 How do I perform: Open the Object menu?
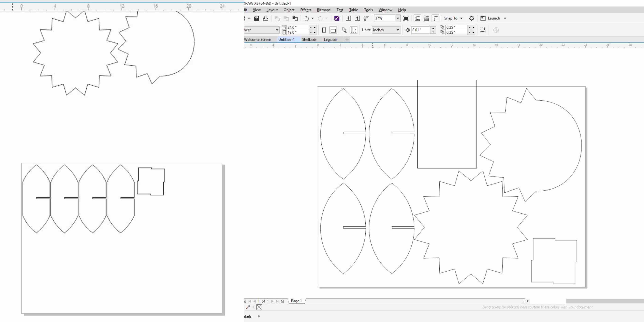point(289,10)
